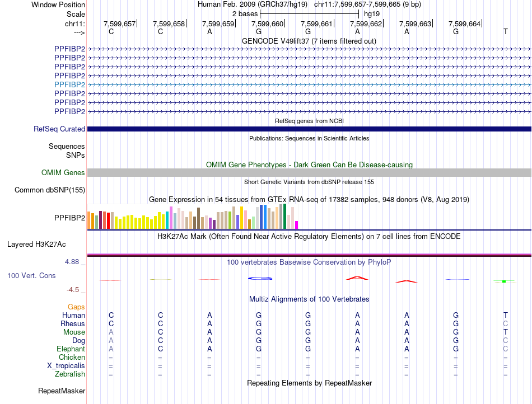Click the green PhyloP mark under base T
This screenshot has width=532, height=404.
[504, 281]
